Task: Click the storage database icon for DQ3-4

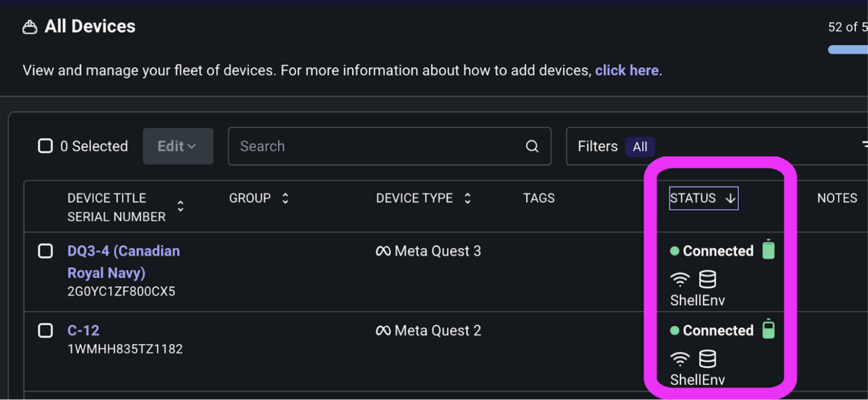Action: 707,279
